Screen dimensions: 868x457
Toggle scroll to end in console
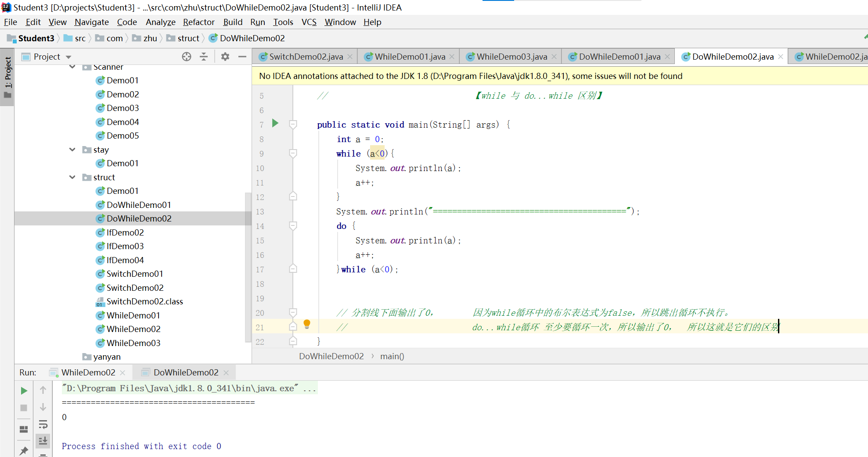coord(43,441)
